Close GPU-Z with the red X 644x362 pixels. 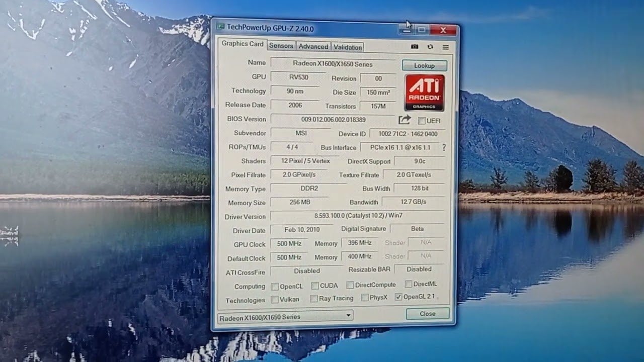tap(443, 30)
